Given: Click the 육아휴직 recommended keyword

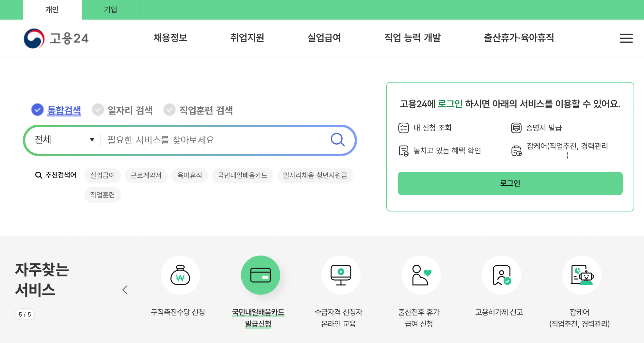Looking at the screenshot, I should (x=189, y=175).
